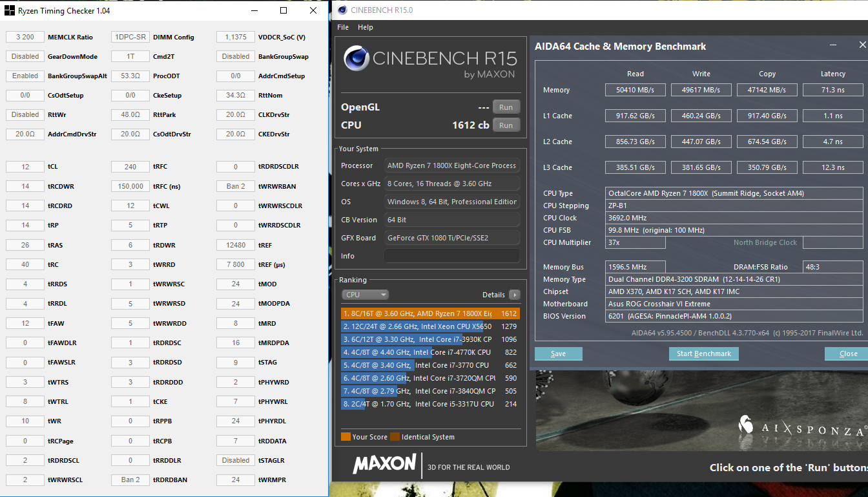The width and height of the screenshot is (868, 497).
Task: Click the GearDownMode field
Action: coord(25,56)
